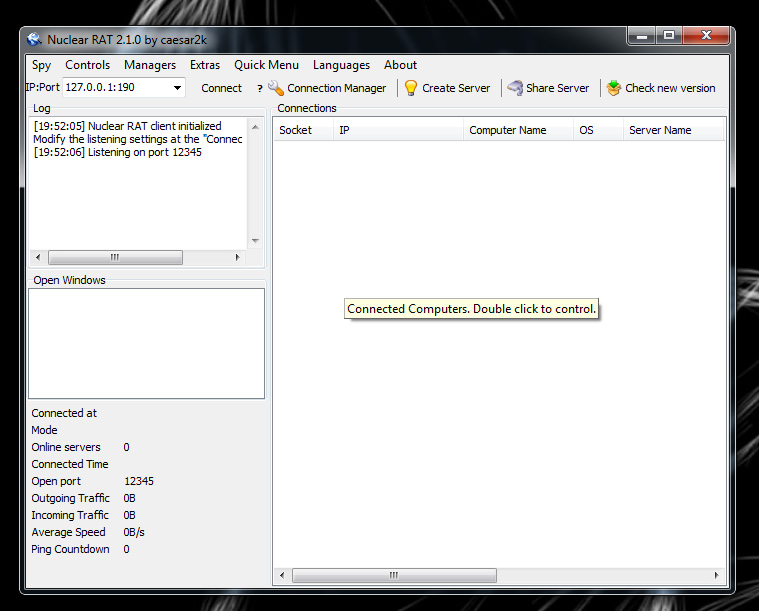Open the Spy menu
Screen dimensions: 759x611
[41, 65]
